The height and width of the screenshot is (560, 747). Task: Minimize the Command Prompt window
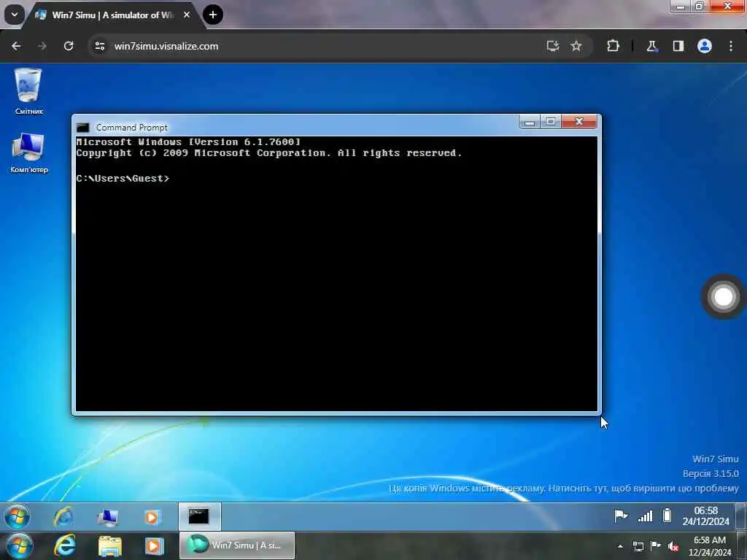[x=530, y=122]
